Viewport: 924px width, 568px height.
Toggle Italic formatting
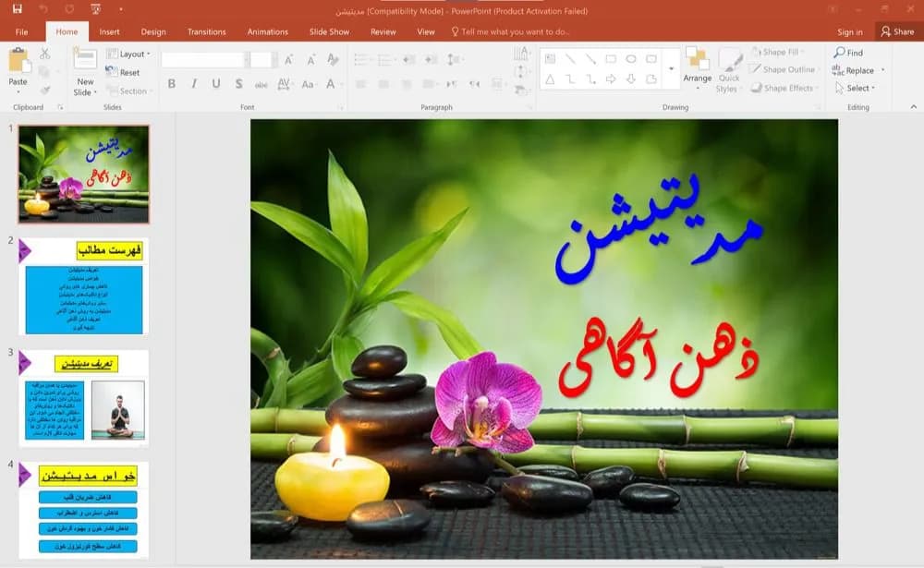[x=194, y=84]
